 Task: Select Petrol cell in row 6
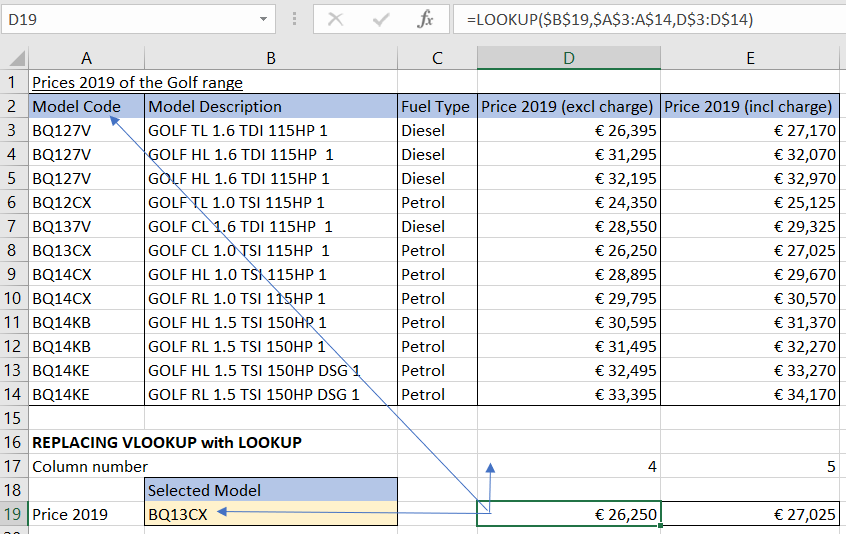(x=437, y=202)
